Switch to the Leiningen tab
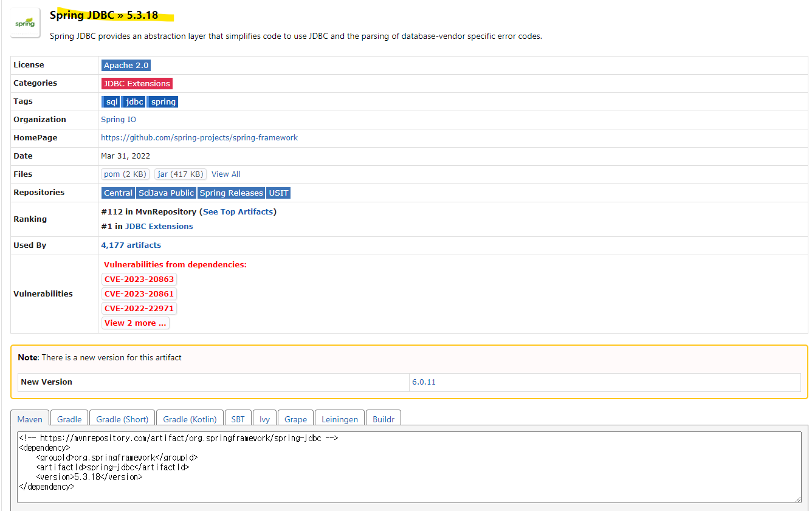The image size is (812, 511). [x=340, y=419]
